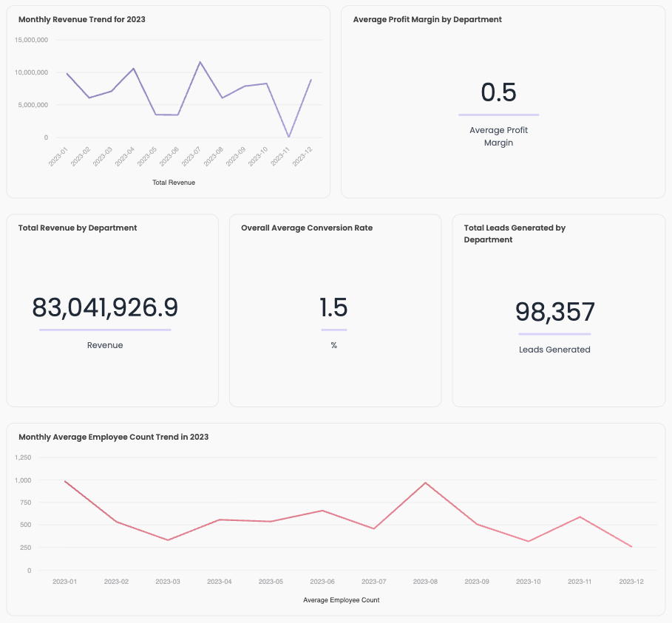Click the 2023-03 low point on employee chart
672x623 pixels.
[167, 539]
